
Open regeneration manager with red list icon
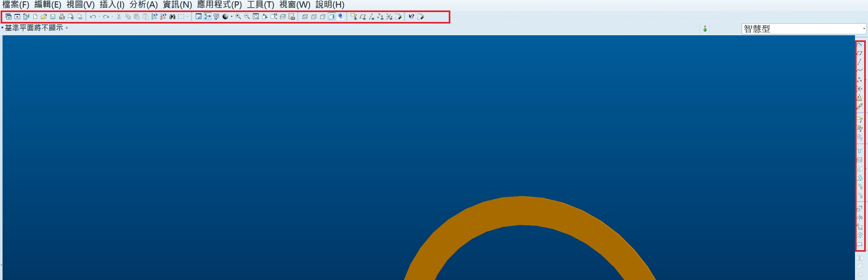coord(163,17)
